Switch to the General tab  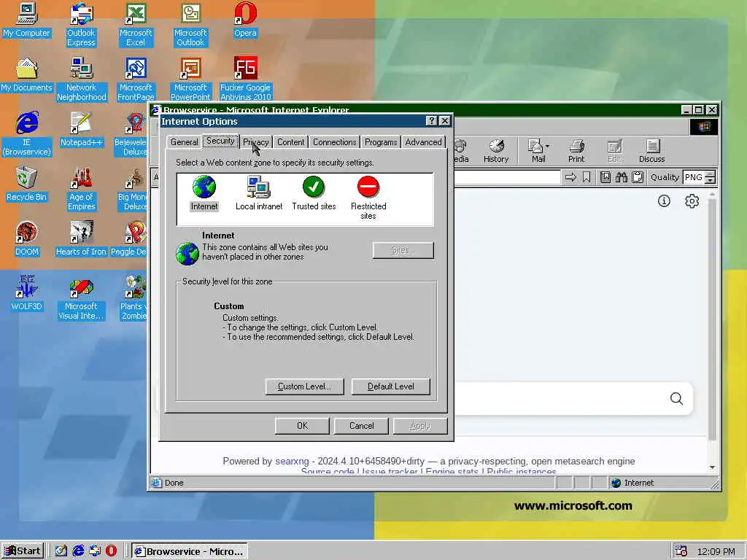coord(184,142)
